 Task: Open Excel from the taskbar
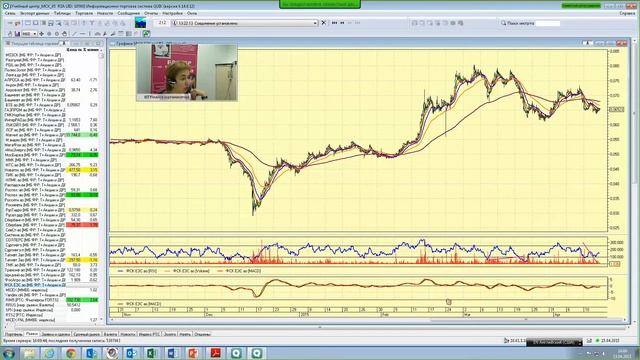pos(152,353)
